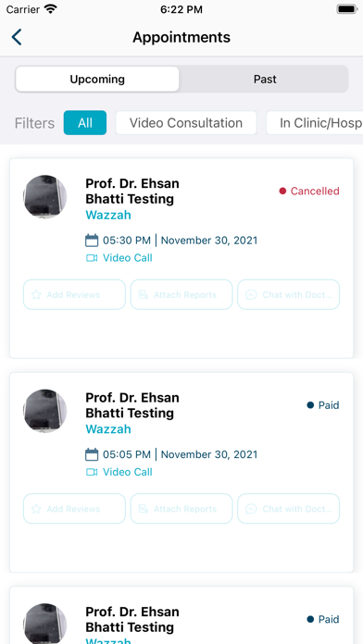The height and width of the screenshot is (644, 363).
Task: Open Attach Reports on the Paid appointment
Action: (181, 509)
